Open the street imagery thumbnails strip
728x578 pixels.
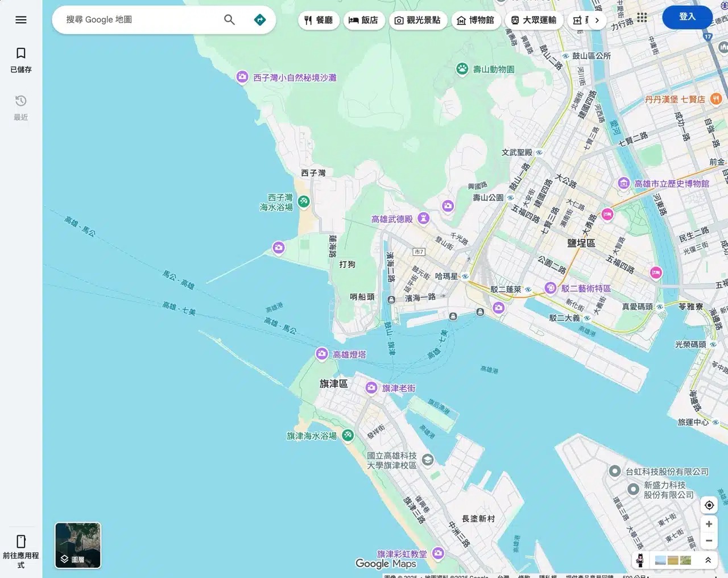(x=673, y=560)
